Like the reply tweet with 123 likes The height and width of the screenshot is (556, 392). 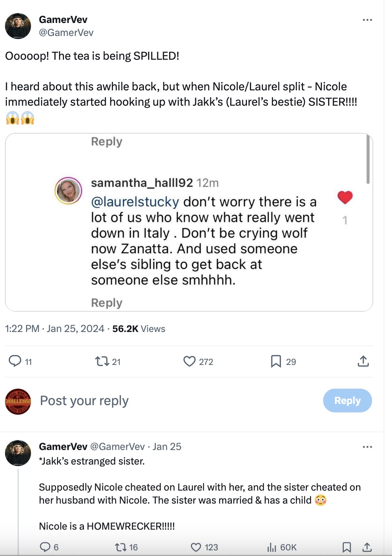tap(196, 547)
